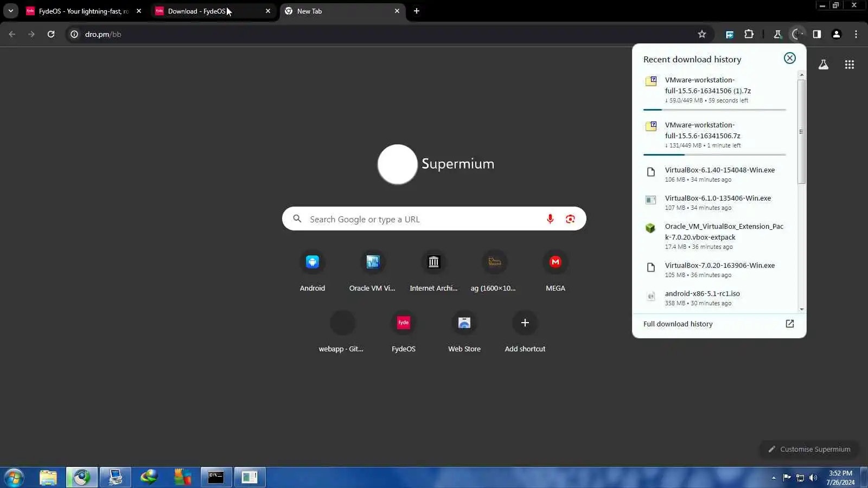
Task: Open the three-dot browser menu
Action: tap(856, 34)
